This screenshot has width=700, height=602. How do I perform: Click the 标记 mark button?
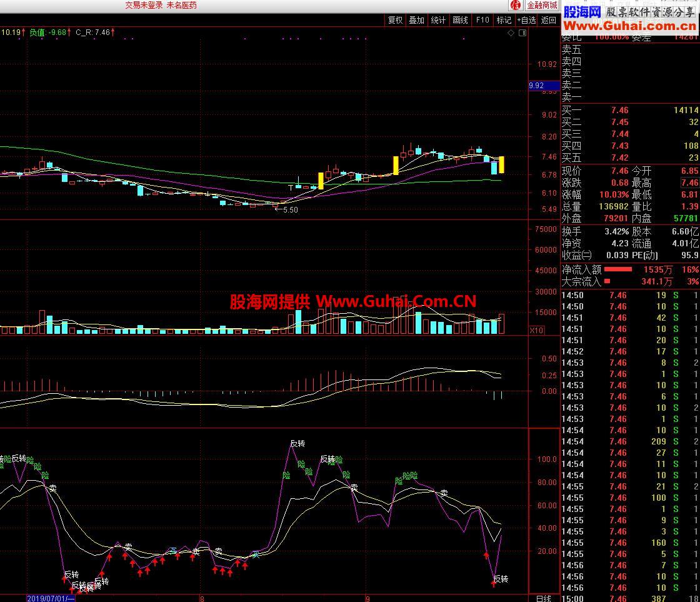(504, 20)
